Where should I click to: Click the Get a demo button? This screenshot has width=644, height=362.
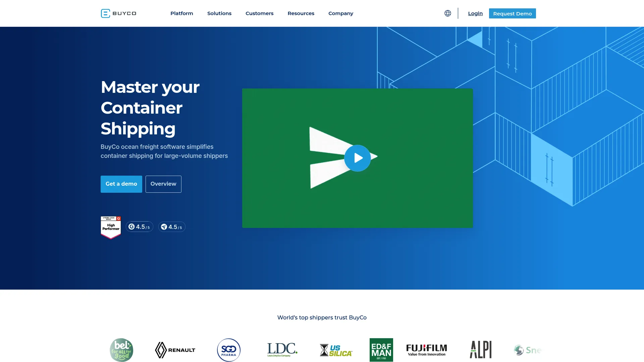click(121, 184)
